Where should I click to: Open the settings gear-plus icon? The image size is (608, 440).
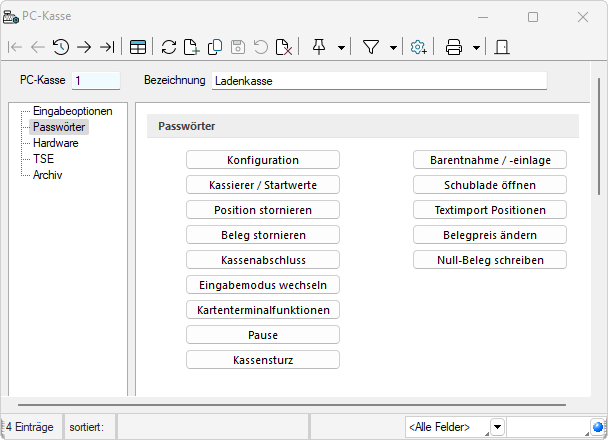418,47
